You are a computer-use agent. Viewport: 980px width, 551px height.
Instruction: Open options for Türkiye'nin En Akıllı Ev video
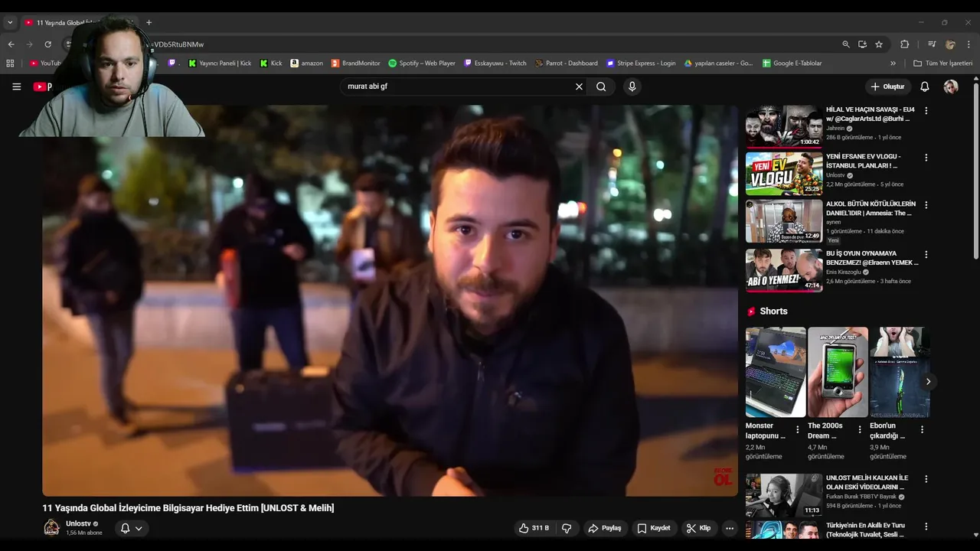926,527
